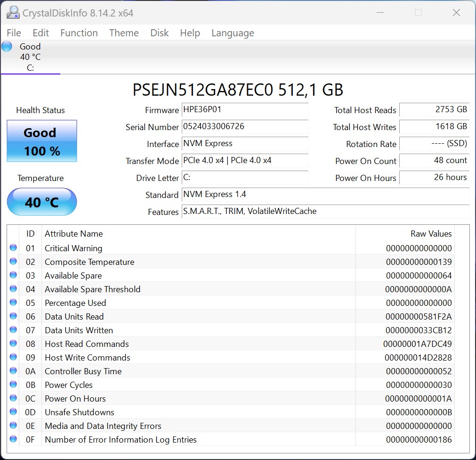The image size is (476, 460).
Task: Open the Language menu
Action: click(x=233, y=33)
